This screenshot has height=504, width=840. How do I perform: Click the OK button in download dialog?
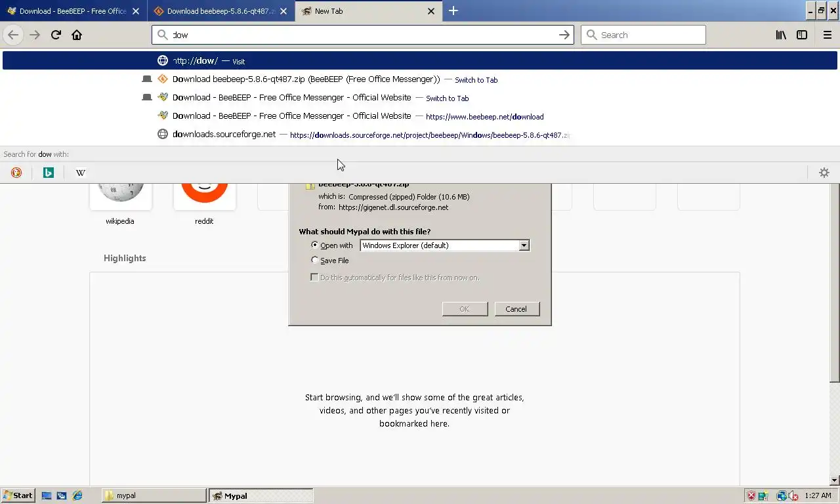tap(465, 309)
